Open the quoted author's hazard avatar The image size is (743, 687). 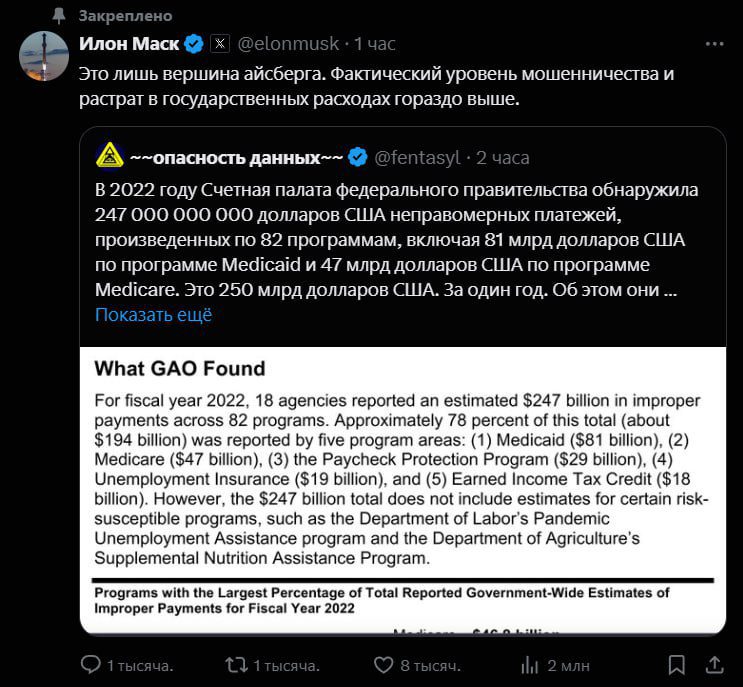click(109, 157)
